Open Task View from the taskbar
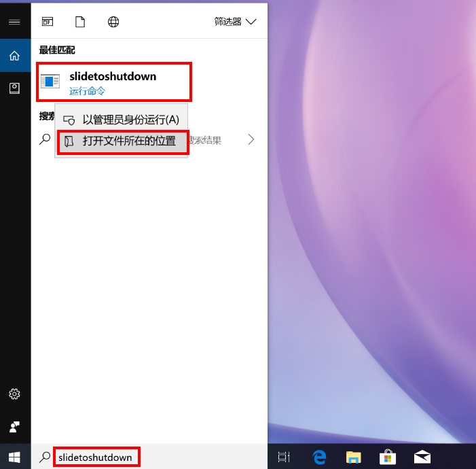The image size is (476, 469). [x=285, y=457]
